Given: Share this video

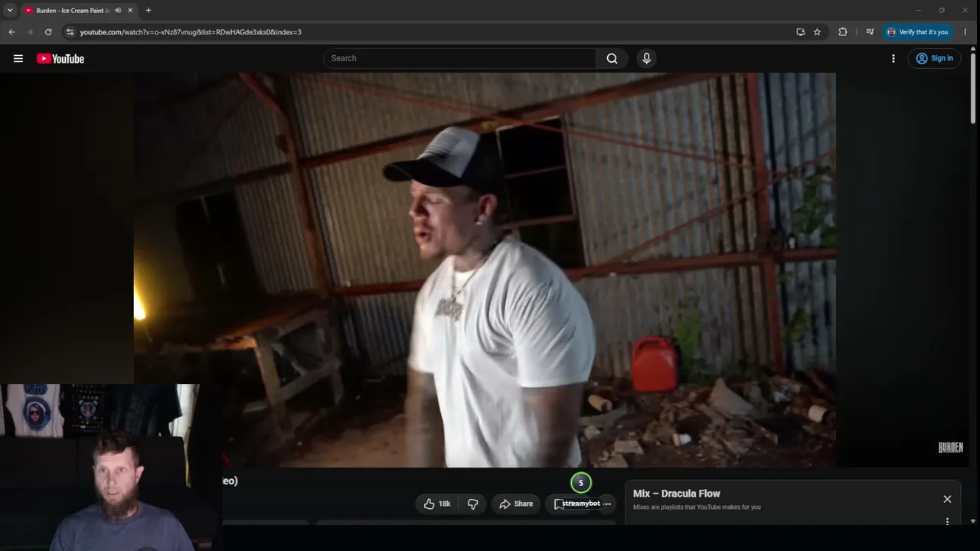Looking at the screenshot, I should (516, 504).
